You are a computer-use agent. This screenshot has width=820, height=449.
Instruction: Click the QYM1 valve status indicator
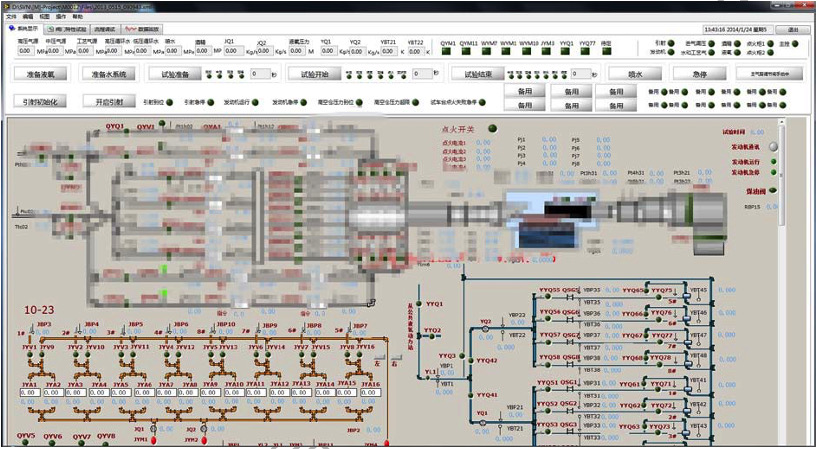[448, 51]
